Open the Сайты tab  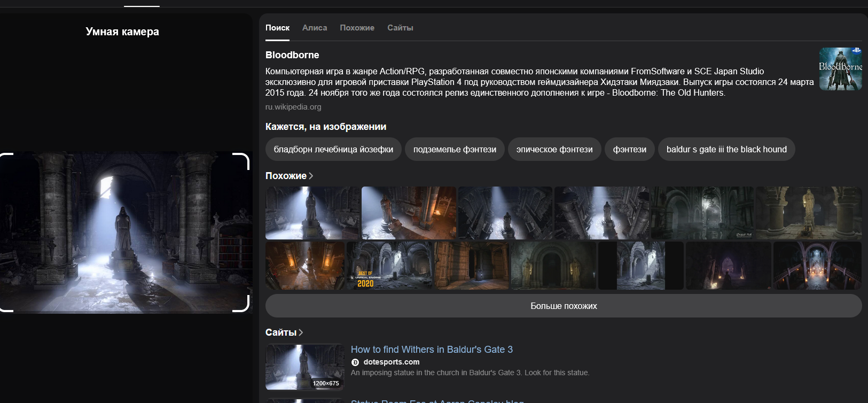pos(400,28)
